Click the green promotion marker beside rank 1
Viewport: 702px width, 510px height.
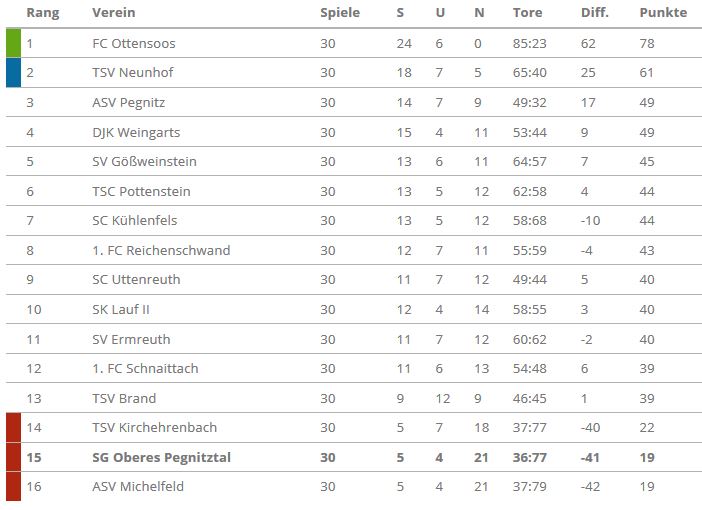pyautogui.click(x=13, y=43)
